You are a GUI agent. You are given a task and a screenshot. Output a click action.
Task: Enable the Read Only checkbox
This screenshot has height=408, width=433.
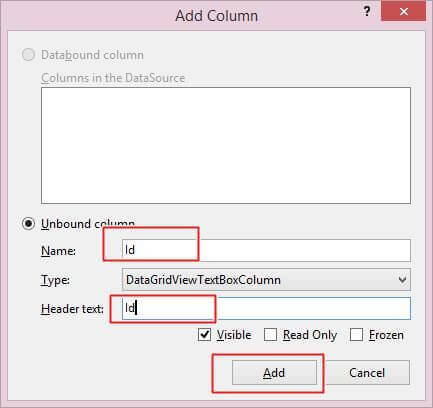[x=270, y=335]
